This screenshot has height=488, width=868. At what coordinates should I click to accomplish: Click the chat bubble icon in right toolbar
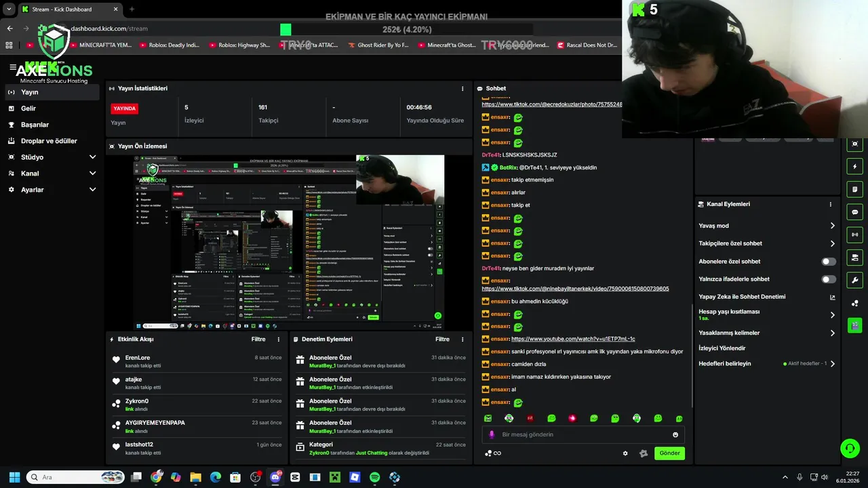pyautogui.click(x=854, y=212)
